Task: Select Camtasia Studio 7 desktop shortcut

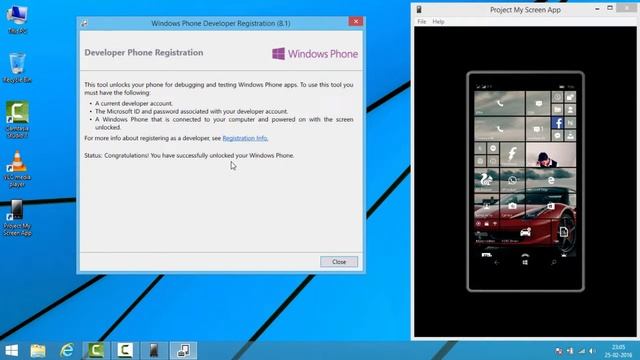Action: (17, 119)
